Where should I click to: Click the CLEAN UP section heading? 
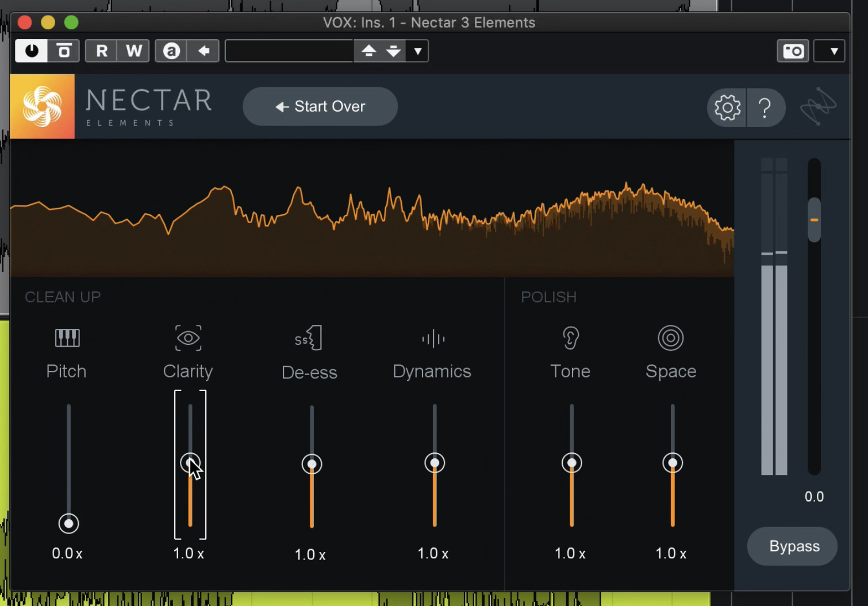point(63,297)
